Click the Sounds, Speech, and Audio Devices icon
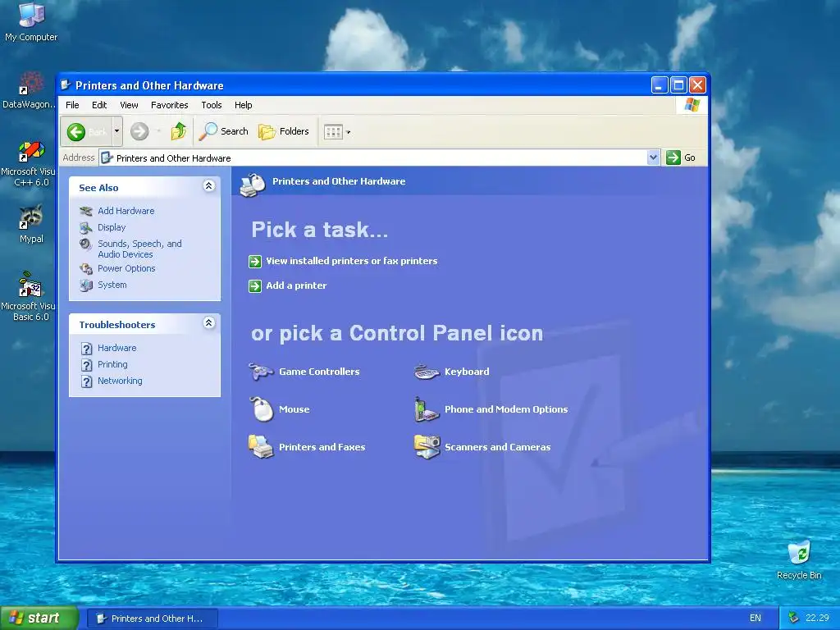The height and width of the screenshot is (630, 840). (85, 244)
